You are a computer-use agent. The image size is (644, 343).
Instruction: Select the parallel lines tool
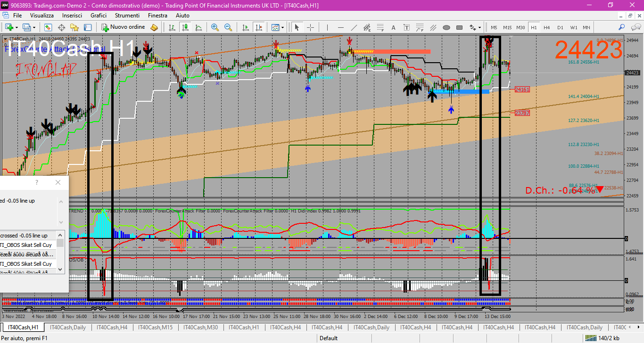433,27
